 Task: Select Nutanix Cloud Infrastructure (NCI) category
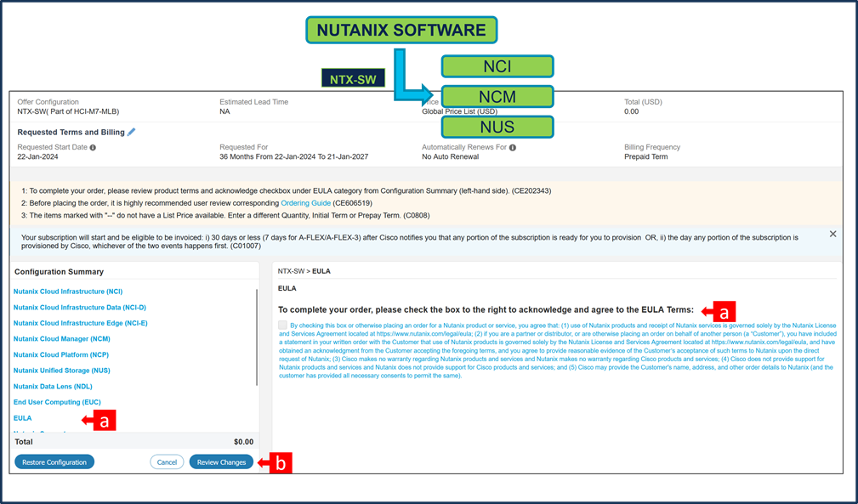(68, 292)
